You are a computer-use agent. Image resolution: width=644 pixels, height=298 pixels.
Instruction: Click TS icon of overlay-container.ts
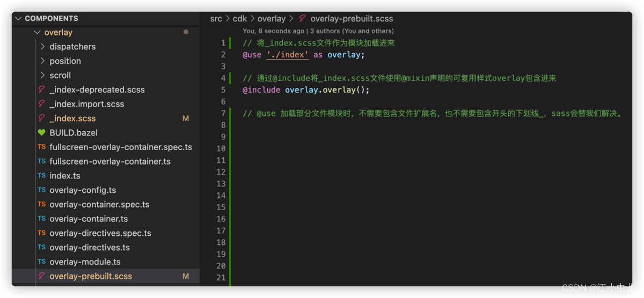41,219
